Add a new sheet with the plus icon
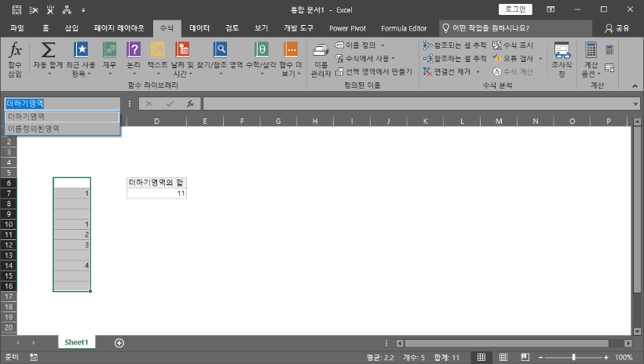This screenshot has height=364, width=644. (119, 343)
